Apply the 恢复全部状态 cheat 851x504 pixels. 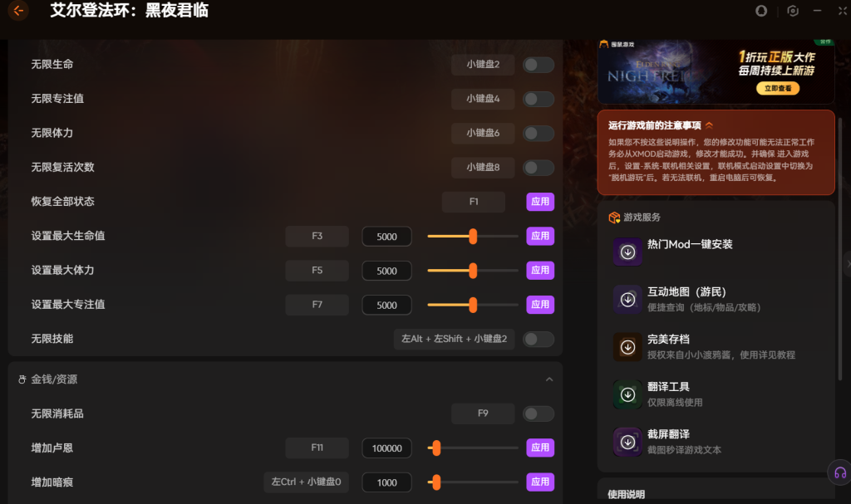(x=540, y=202)
